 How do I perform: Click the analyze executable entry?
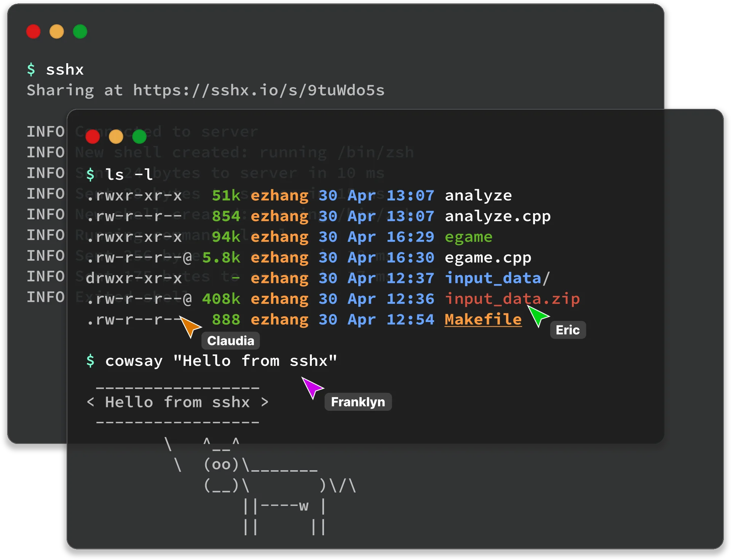click(478, 195)
